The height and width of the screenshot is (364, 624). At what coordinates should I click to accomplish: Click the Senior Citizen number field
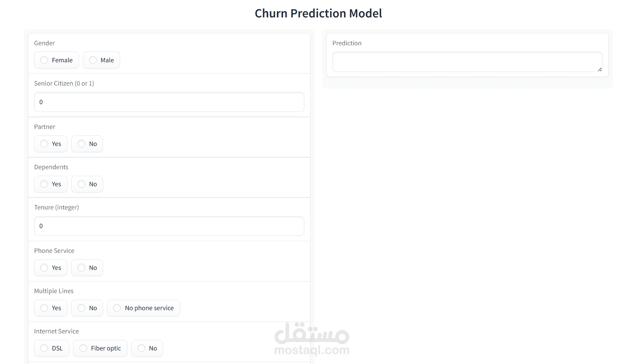169,102
